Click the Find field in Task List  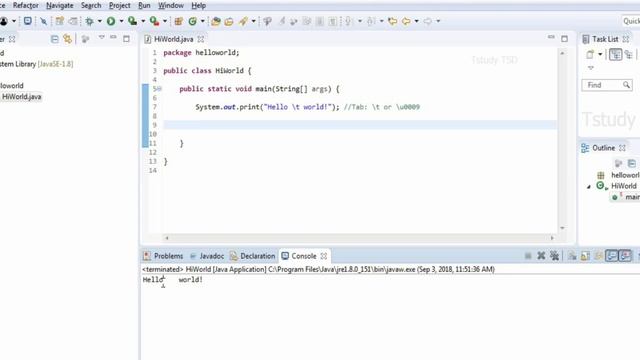(x=607, y=85)
